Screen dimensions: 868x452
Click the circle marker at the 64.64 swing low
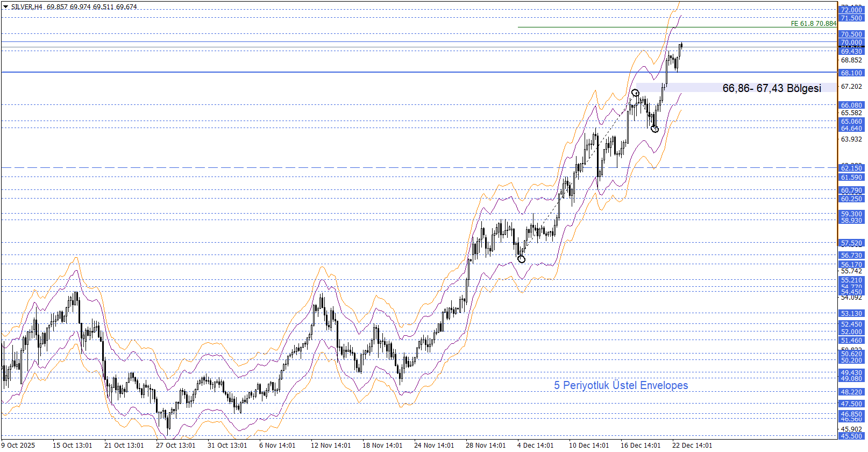[x=654, y=129]
